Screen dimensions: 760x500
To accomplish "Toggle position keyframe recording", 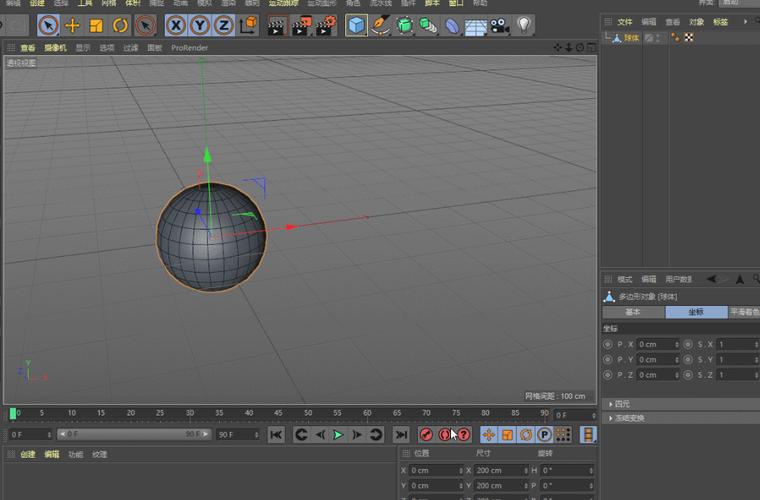I will 489,435.
